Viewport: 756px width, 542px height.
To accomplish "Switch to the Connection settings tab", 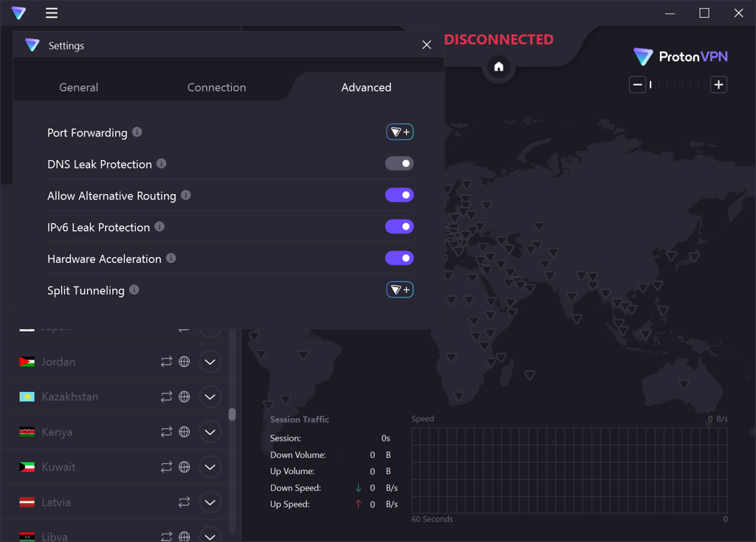I will click(x=216, y=87).
